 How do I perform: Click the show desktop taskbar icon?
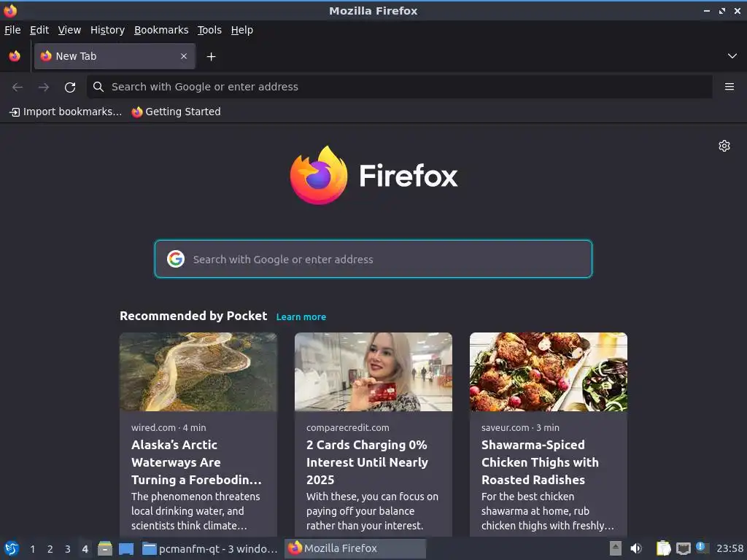click(x=126, y=549)
